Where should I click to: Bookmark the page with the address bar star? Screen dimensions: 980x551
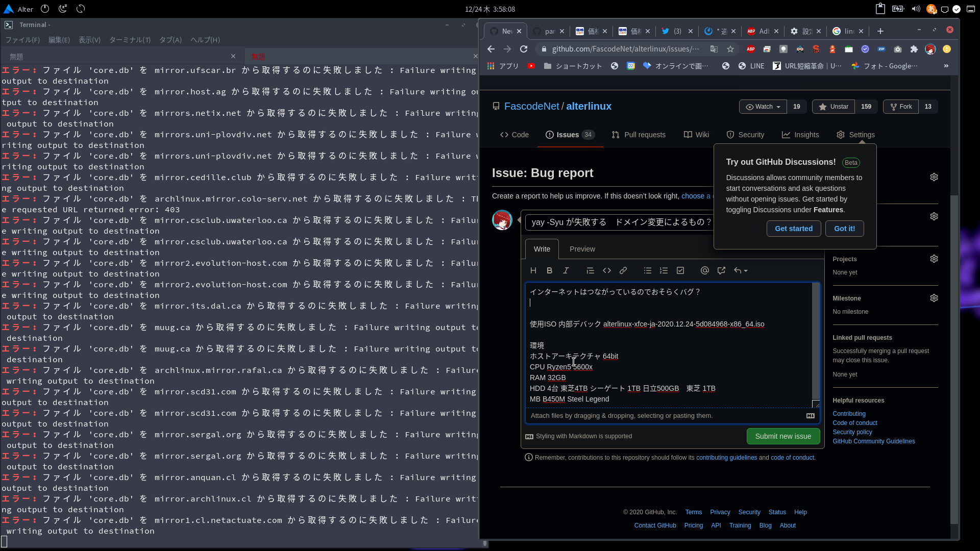(730, 49)
